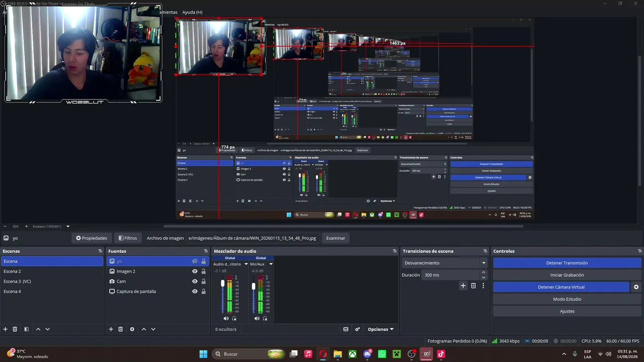Stop the virtual camera with Detener Cámara Virtual
The image size is (644, 362).
[561, 287]
